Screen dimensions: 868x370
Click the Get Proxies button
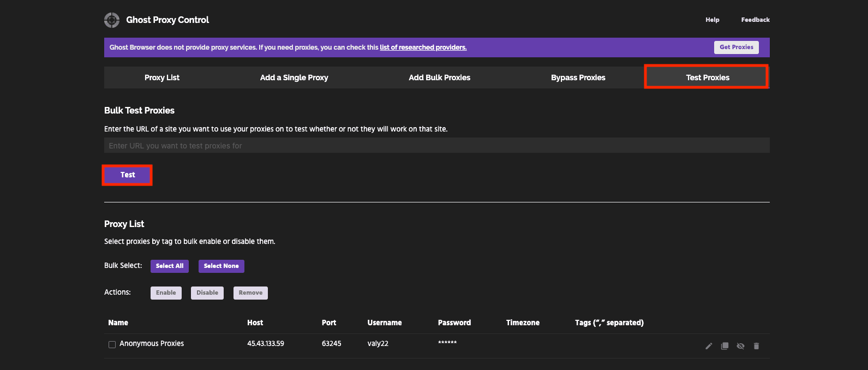point(737,47)
